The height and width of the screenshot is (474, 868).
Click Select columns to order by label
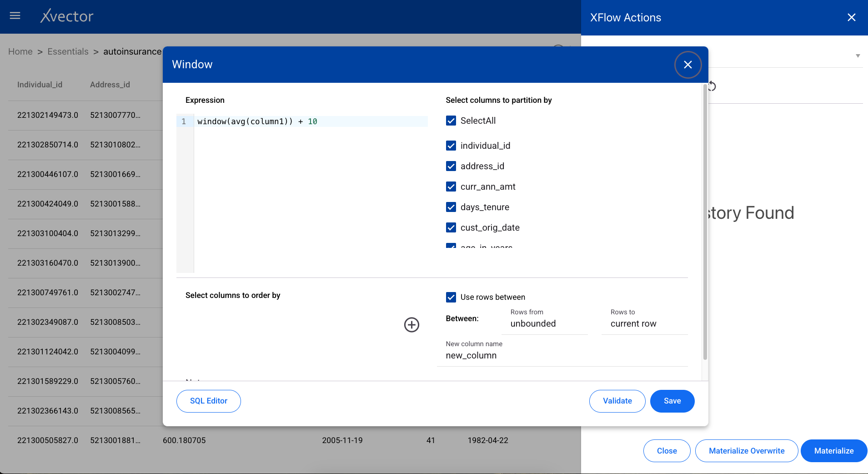click(x=233, y=295)
